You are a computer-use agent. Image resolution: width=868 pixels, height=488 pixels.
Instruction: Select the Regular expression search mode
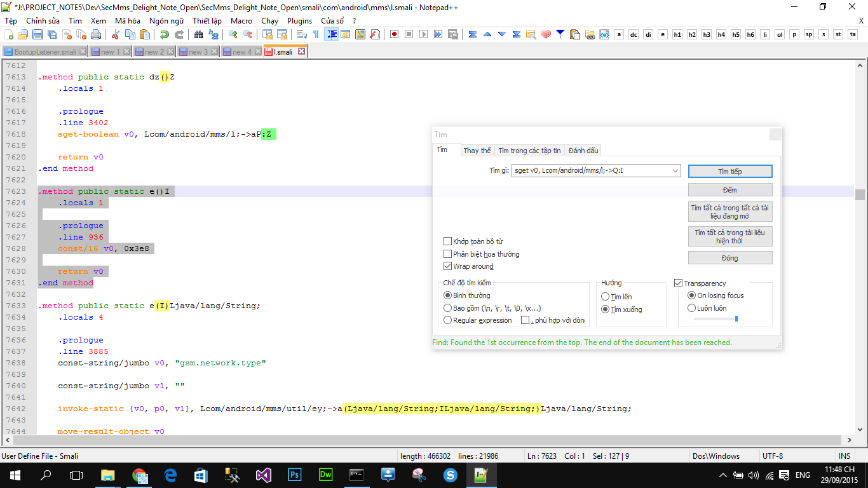[448, 320]
